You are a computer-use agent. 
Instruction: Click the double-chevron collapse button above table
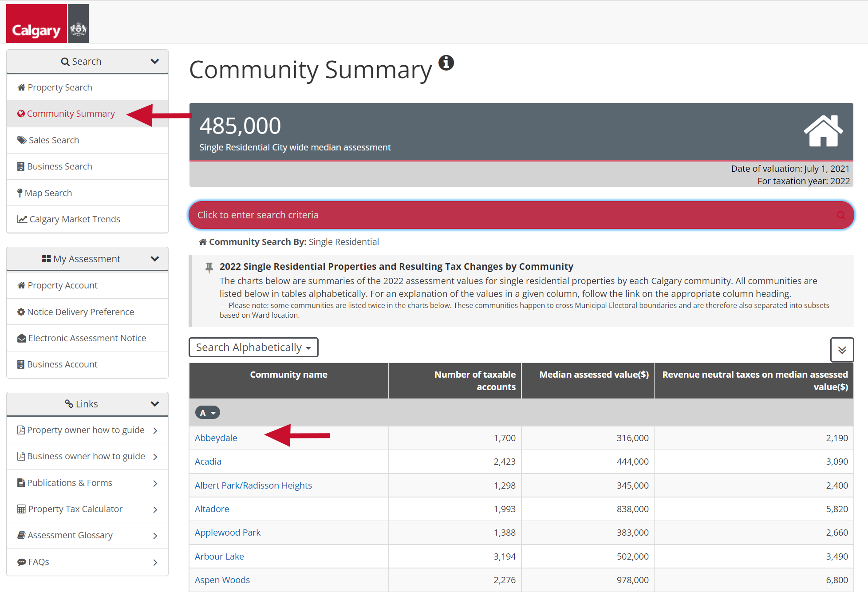coord(842,350)
